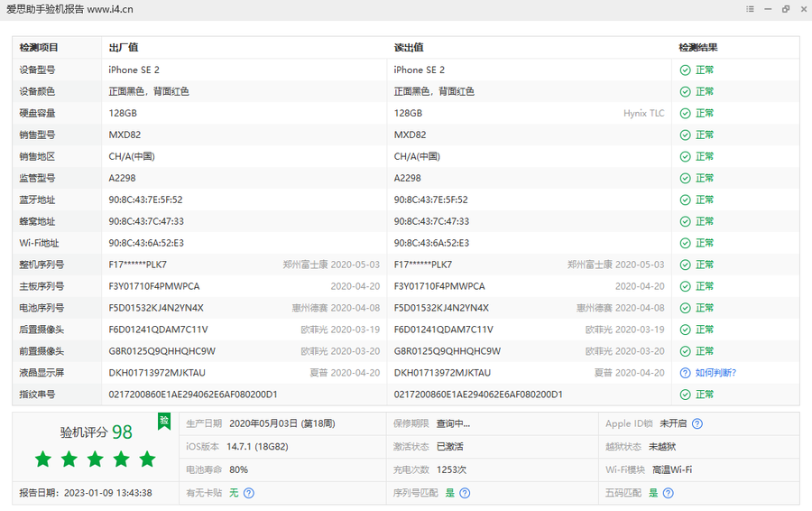Click help icon beside 有无卡贴 无
The height and width of the screenshot is (511, 812).
249,493
